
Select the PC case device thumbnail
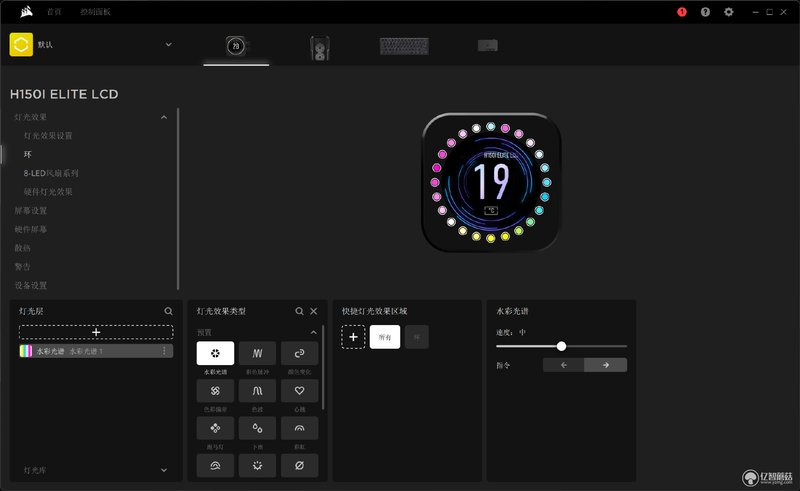[320, 48]
